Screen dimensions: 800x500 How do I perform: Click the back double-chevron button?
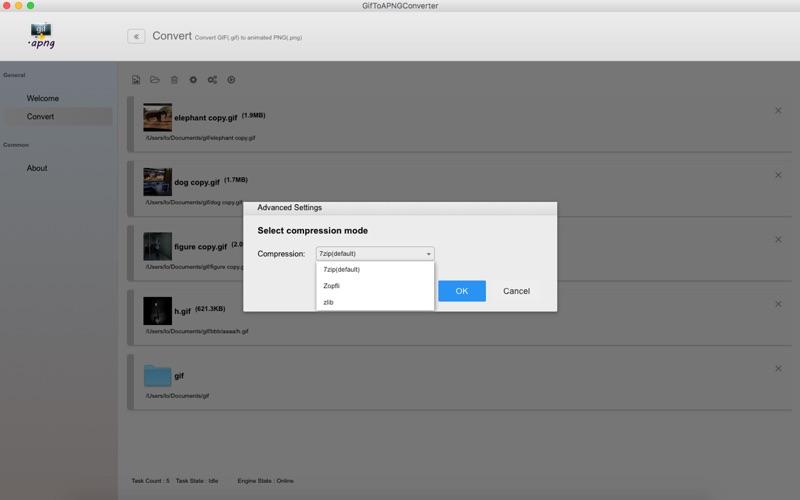pyautogui.click(x=136, y=36)
